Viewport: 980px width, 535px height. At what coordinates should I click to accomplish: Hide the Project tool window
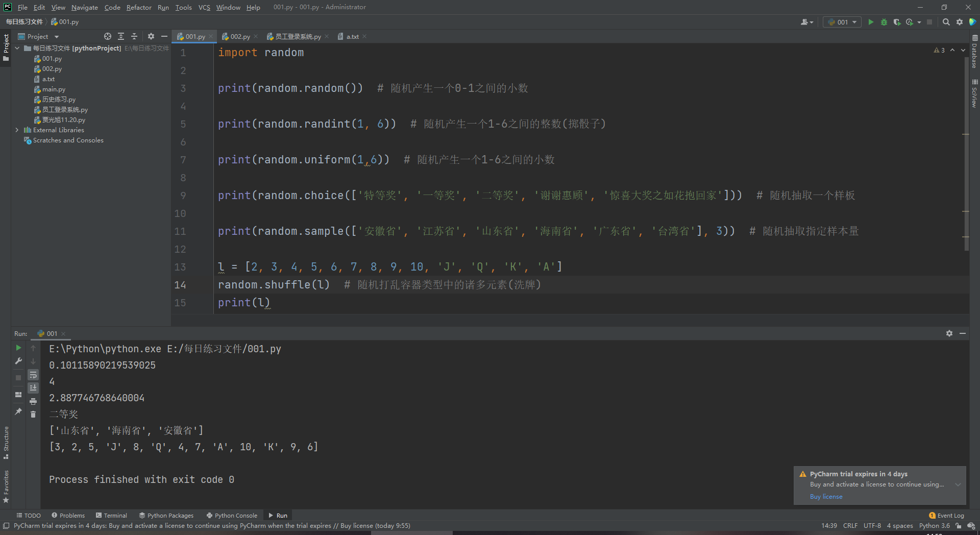(x=164, y=36)
